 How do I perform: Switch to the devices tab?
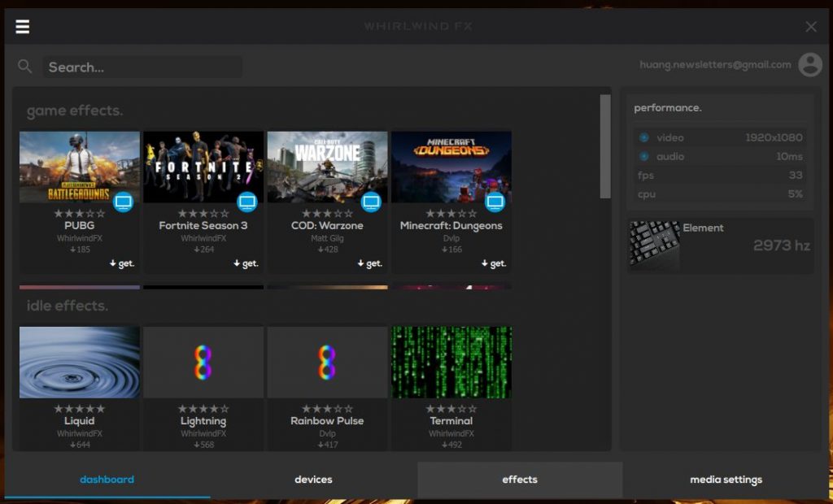313,480
